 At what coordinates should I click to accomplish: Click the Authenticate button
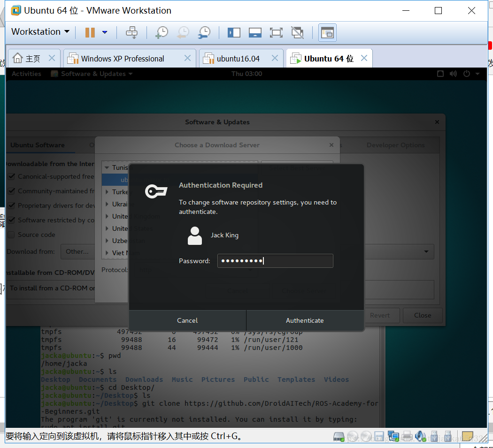tap(305, 320)
